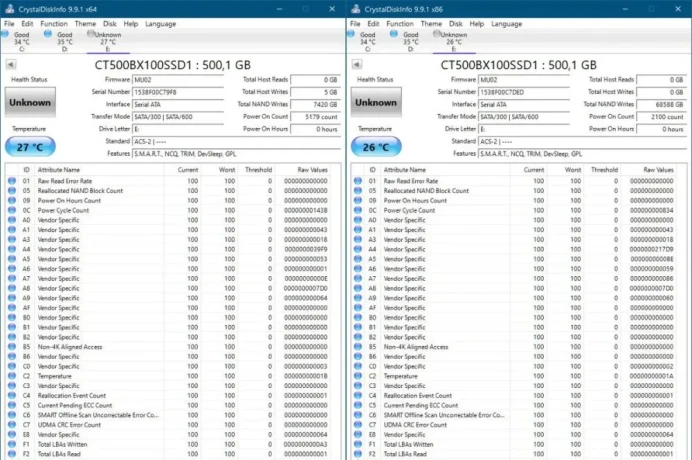Click Current column header in x86 window
Viewport: 692px width, 460px height.
(x=528, y=170)
